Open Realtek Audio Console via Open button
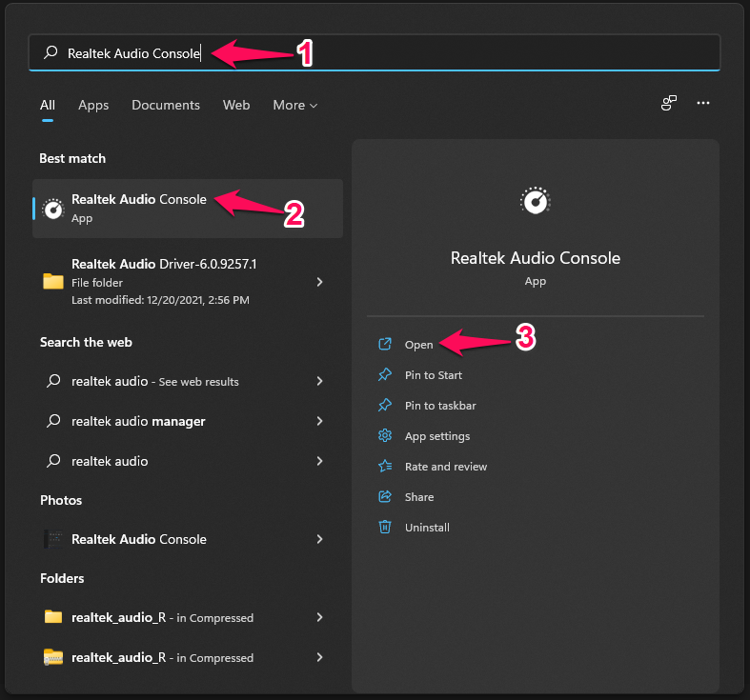Image resolution: width=750 pixels, height=700 pixels. tap(418, 345)
